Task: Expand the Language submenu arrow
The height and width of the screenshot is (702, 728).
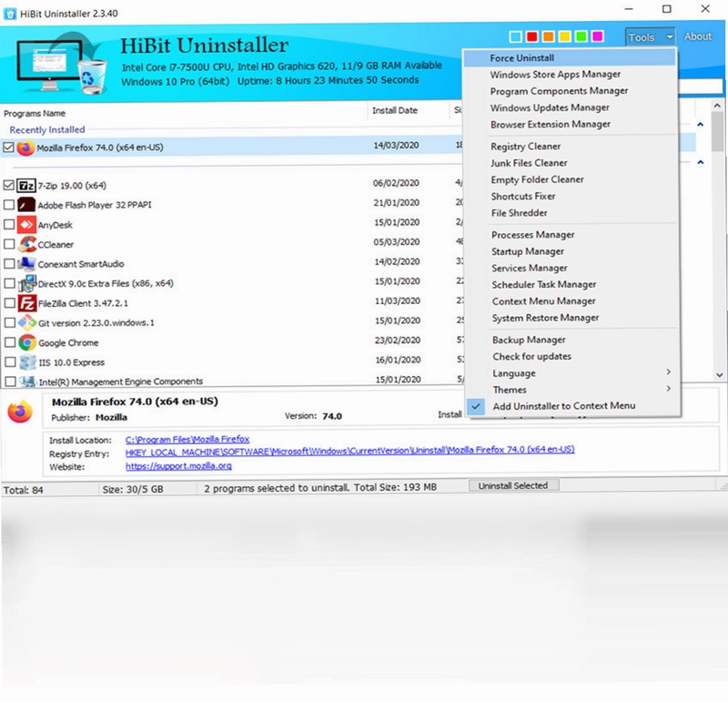Action: coord(669,372)
